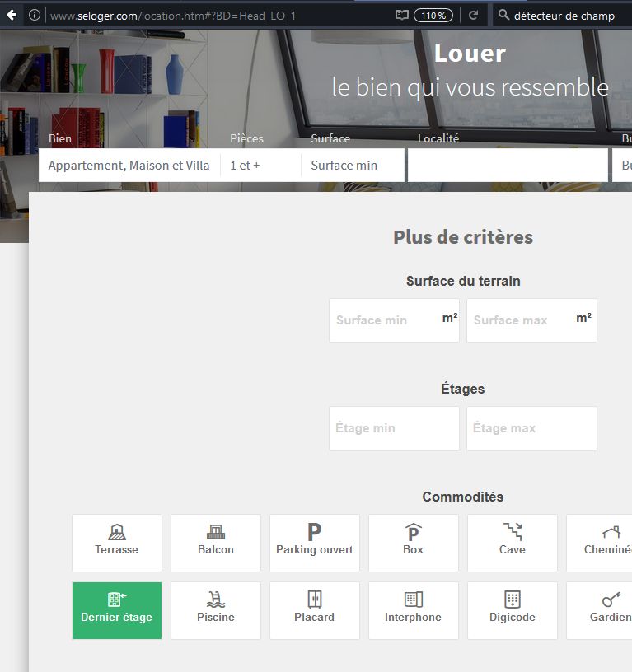Enable the Cheminée amenity

point(599,543)
